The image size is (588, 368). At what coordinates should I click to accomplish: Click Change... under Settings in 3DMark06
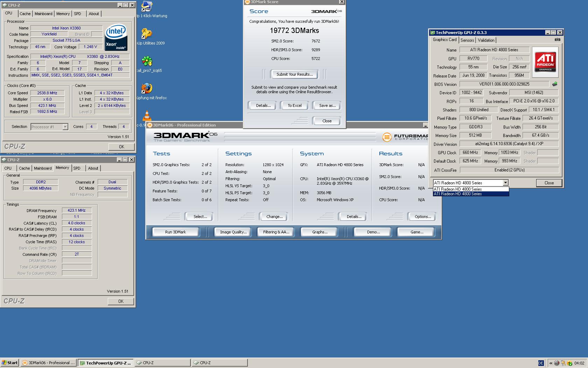click(x=274, y=217)
